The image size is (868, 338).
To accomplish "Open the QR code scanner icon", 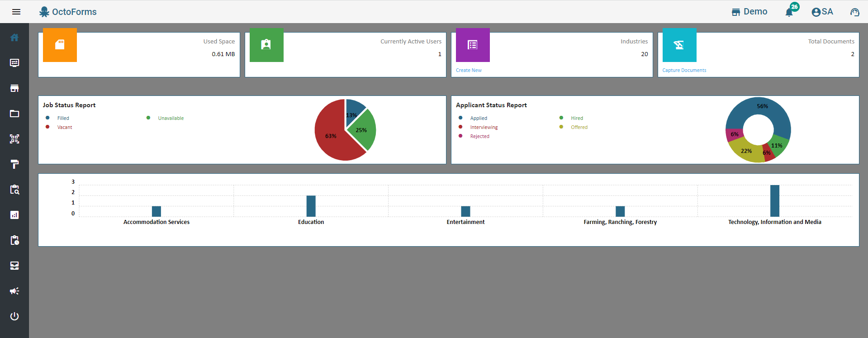I will point(14,139).
